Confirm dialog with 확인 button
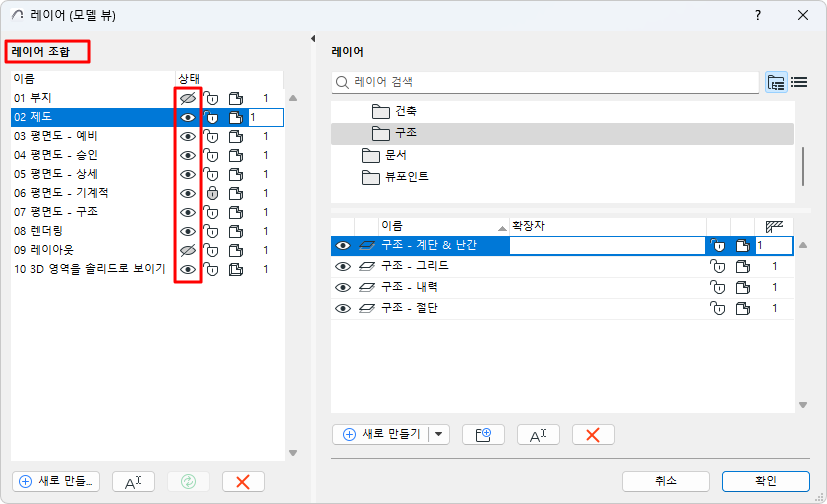This screenshot has width=827, height=504. 766,481
